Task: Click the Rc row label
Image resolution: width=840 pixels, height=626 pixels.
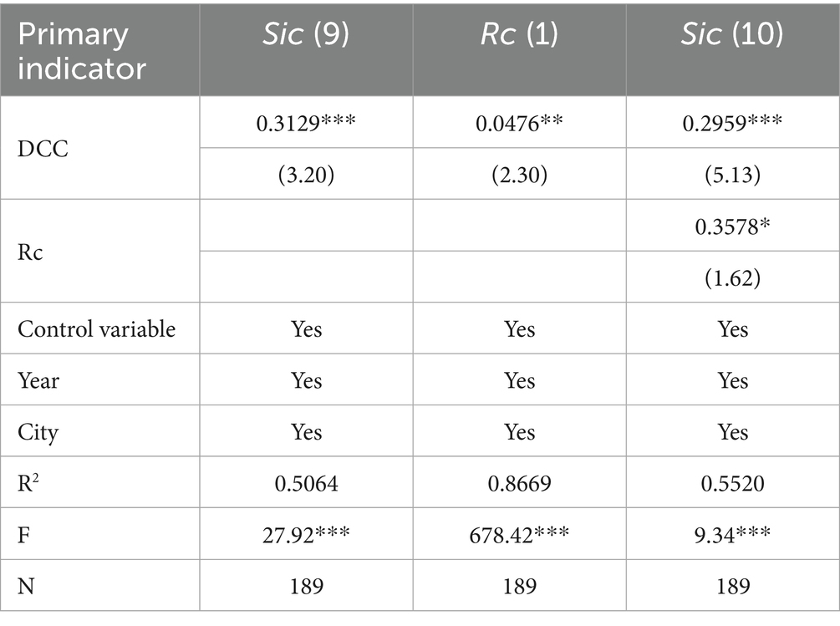Action: point(30,251)
